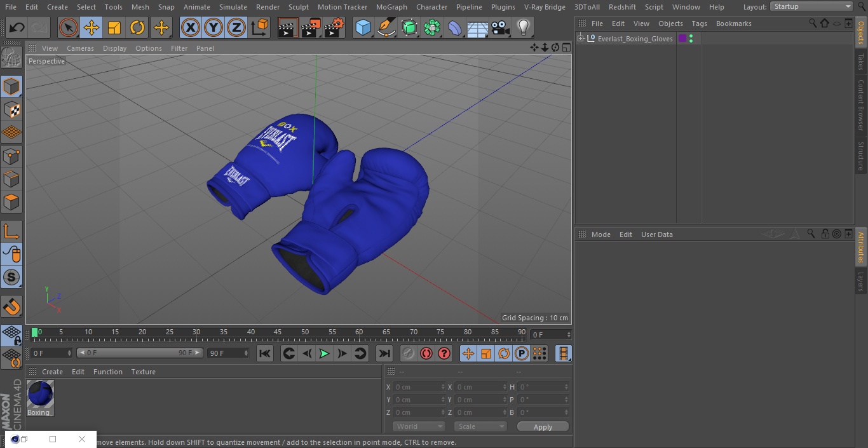Expand the Everlast_Boxing_Gloves object

tap(580, 39)
